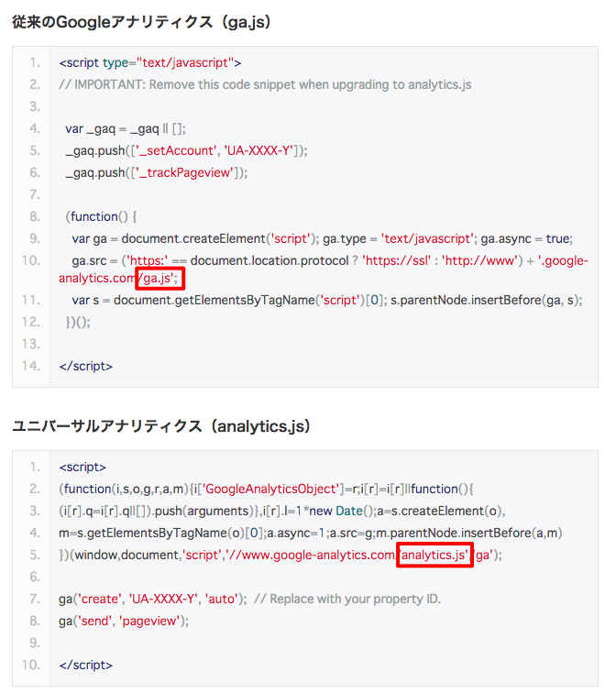616x694 pixels.
Task: Click the _trackPageview push code line
Action: pos(156,172)
